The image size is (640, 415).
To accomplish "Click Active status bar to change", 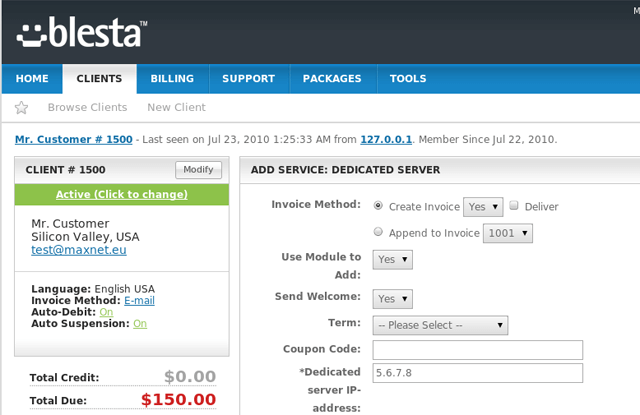I will click(121, 194).
